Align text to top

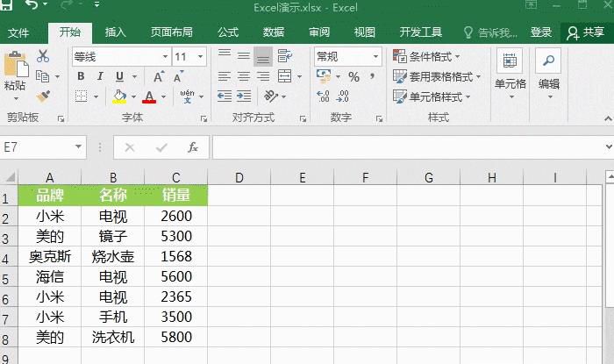tap(224, 56)
